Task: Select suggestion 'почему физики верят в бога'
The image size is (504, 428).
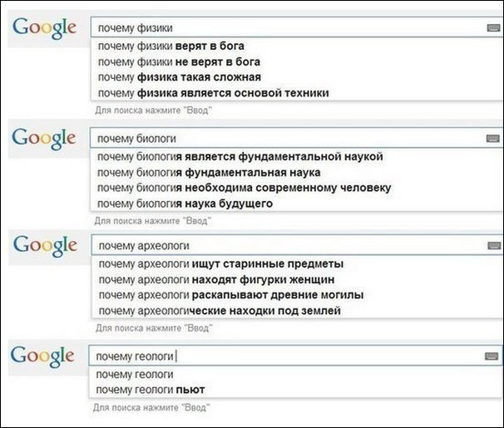Action: click(x=170, y=46)
